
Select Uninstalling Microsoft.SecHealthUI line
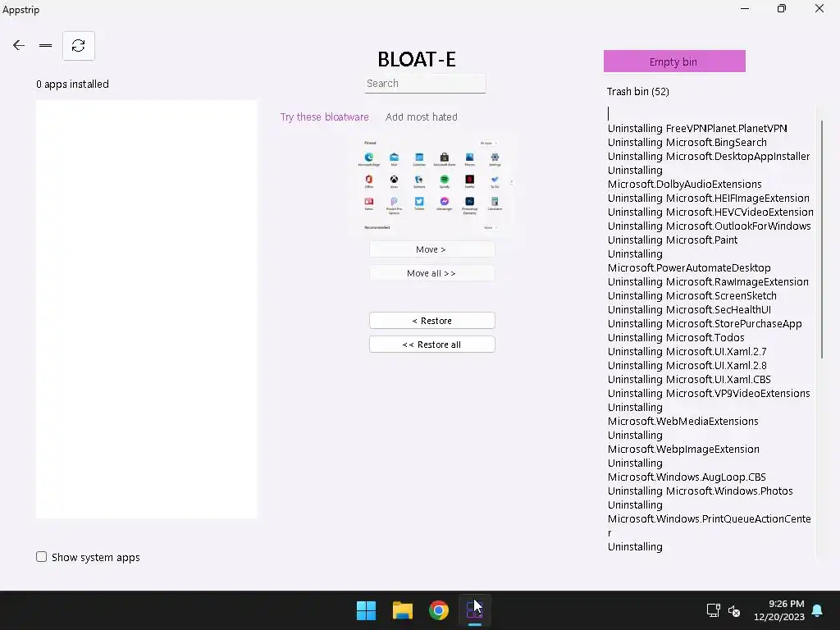689,309
